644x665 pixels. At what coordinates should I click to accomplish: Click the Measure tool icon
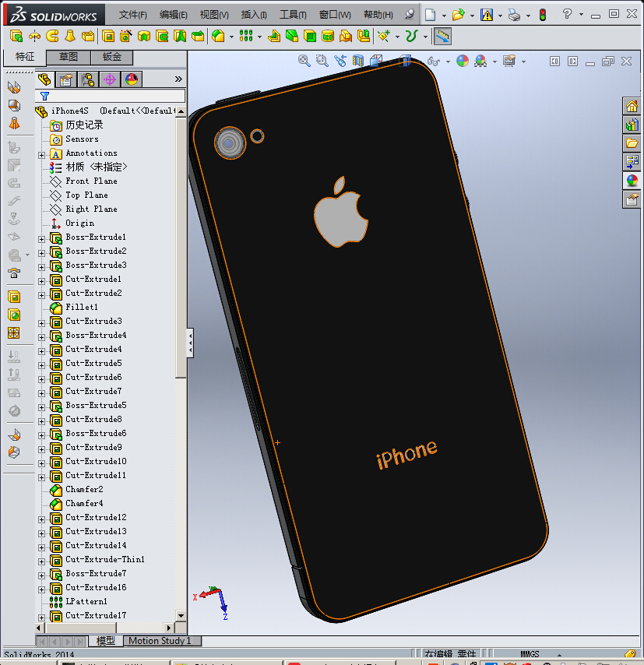click(x=442, y=36)
